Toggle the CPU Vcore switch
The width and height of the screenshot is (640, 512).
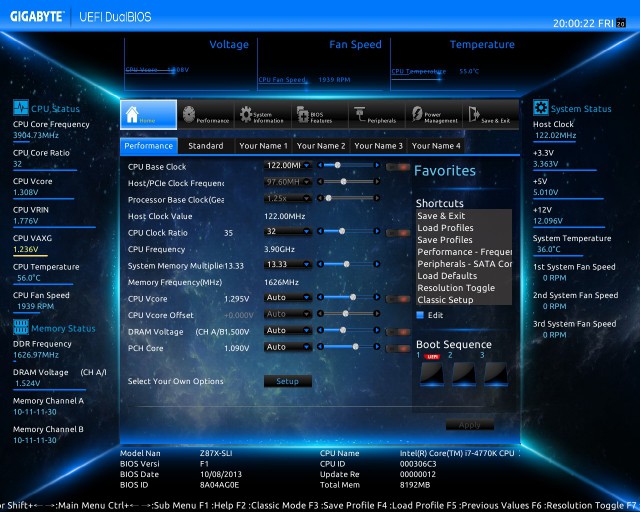tap(398, 299)
